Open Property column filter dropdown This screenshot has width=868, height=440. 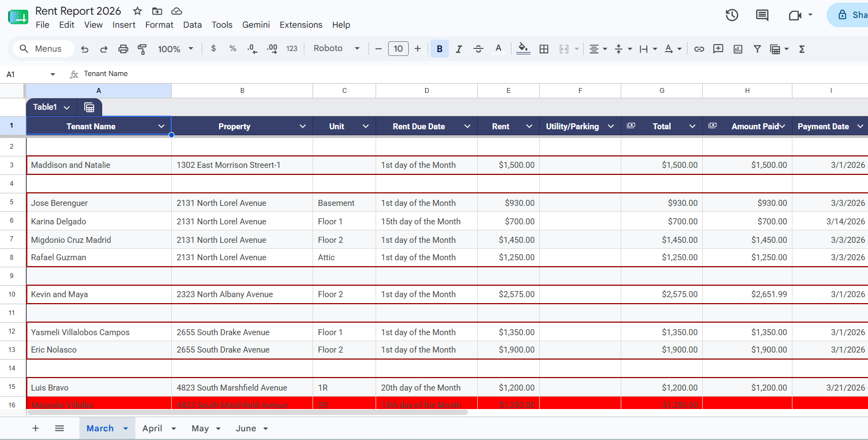(x=303, y=126)
